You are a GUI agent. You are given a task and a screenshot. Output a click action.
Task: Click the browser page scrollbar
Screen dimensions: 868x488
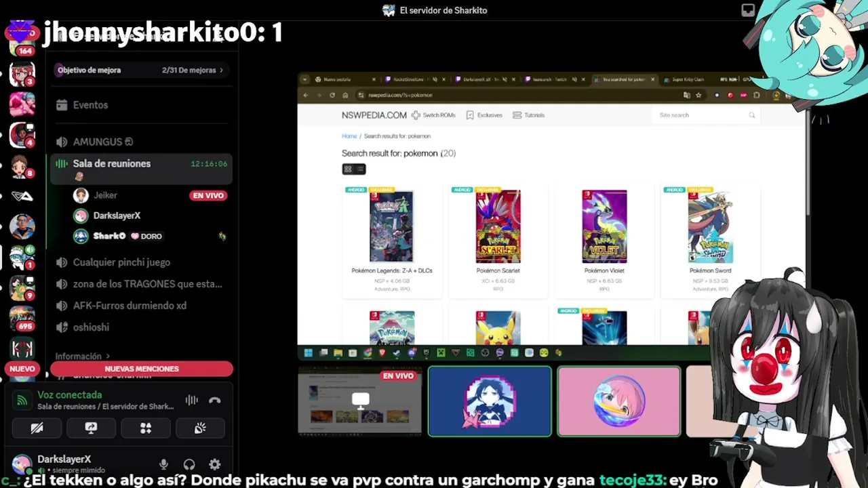tap(807, 163)
